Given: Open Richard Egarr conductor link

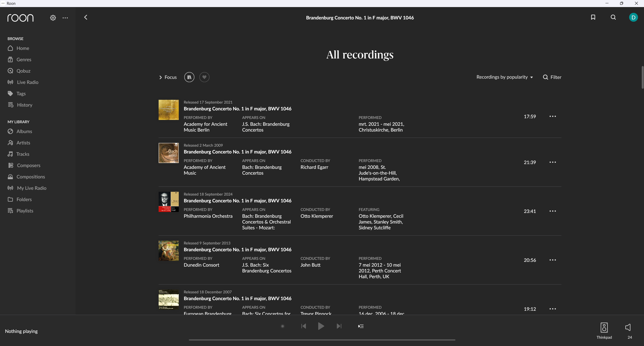Looking at the screenshot, I should coord(314,167).
